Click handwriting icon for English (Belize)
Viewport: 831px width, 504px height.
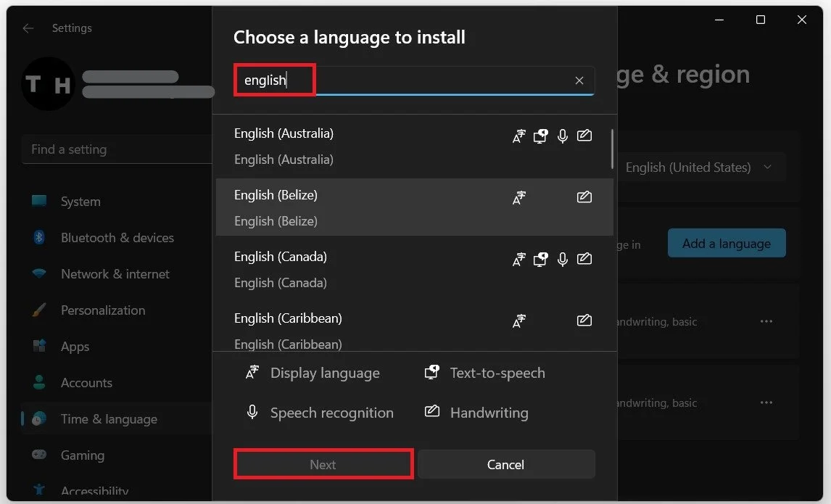click(584, 197)
